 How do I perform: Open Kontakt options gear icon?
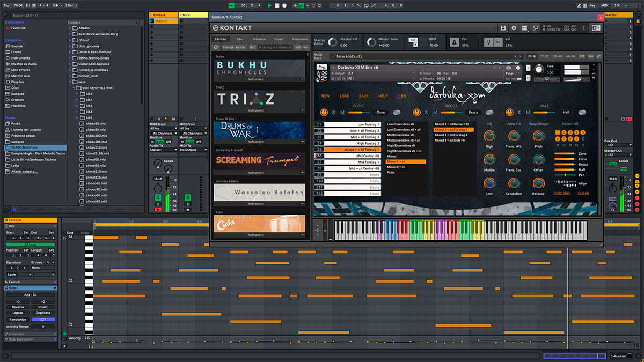tap(514, 28)
